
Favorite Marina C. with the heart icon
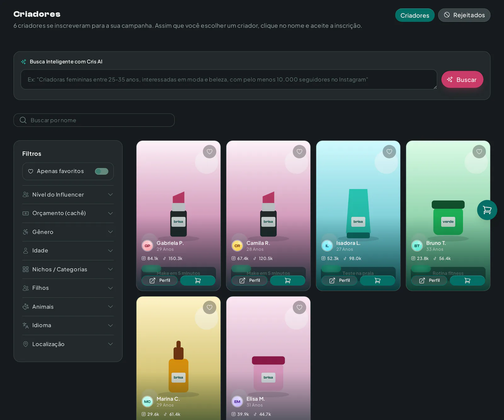tap(209, 308)
